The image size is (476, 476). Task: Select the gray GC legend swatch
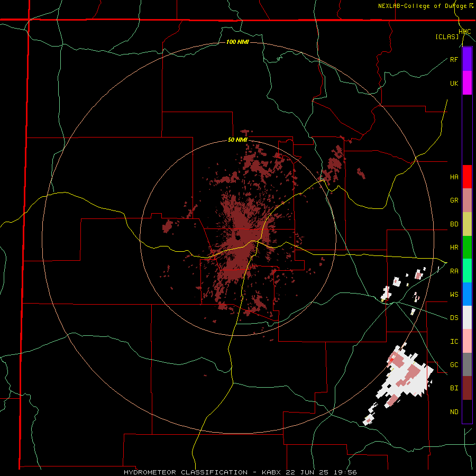pos(467,364)
